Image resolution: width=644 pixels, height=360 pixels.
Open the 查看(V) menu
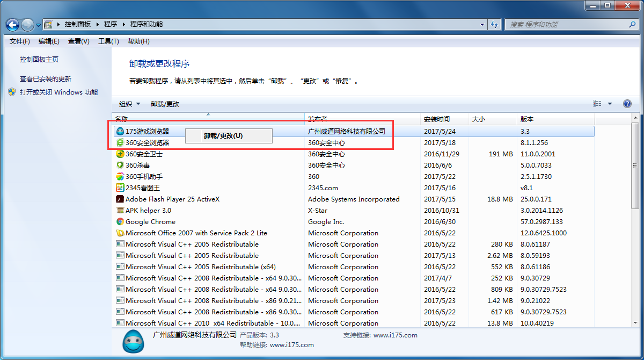pos(79,41)
